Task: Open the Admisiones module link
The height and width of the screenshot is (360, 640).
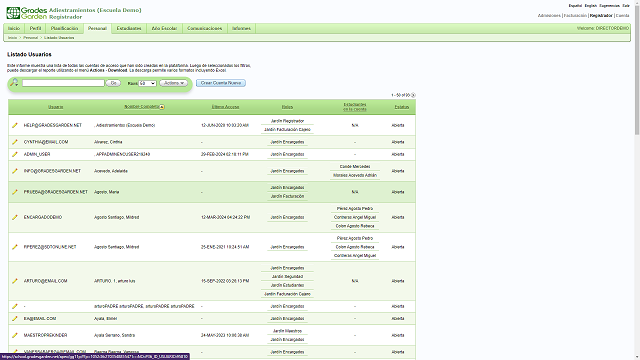Action: pyautogui.click(x=549, y=16)
